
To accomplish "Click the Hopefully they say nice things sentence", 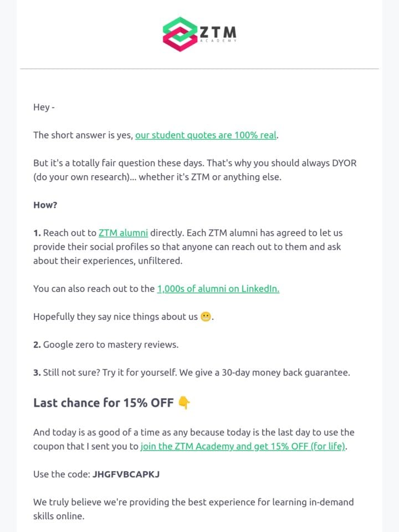I will click(x=124, y=317).
